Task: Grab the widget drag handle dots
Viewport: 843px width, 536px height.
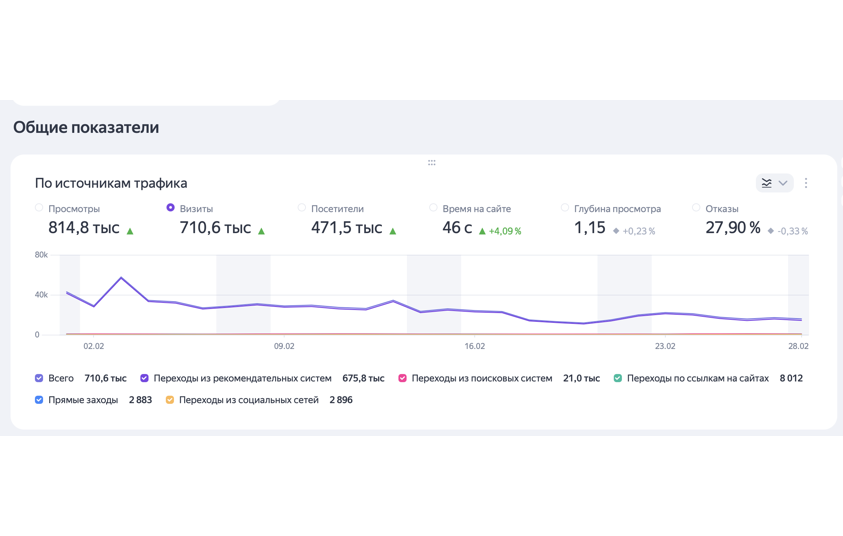Action: pos(431,162)
